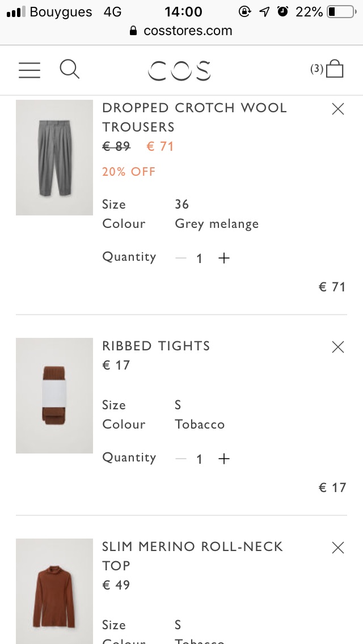The image size is (363, 644).
Task: Tap the battery indicator in status bar
Action: tap(341, 11)
